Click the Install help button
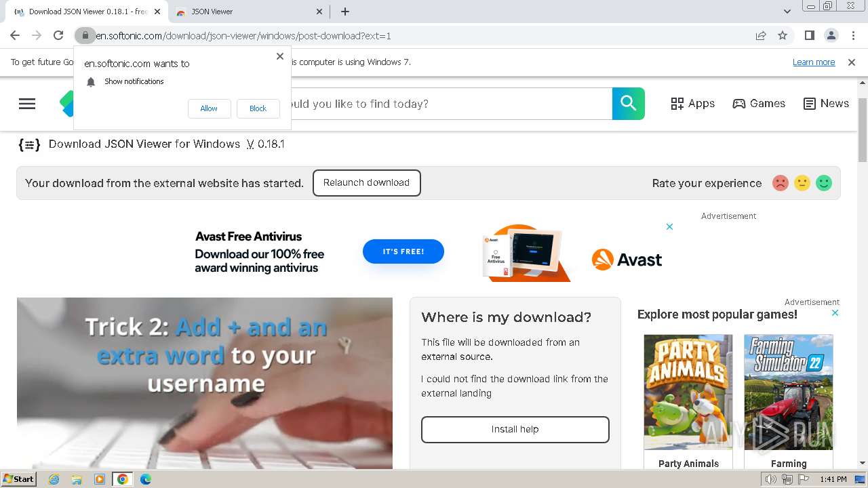The height and width of the screenshot is (488, 868). [515, 430]
